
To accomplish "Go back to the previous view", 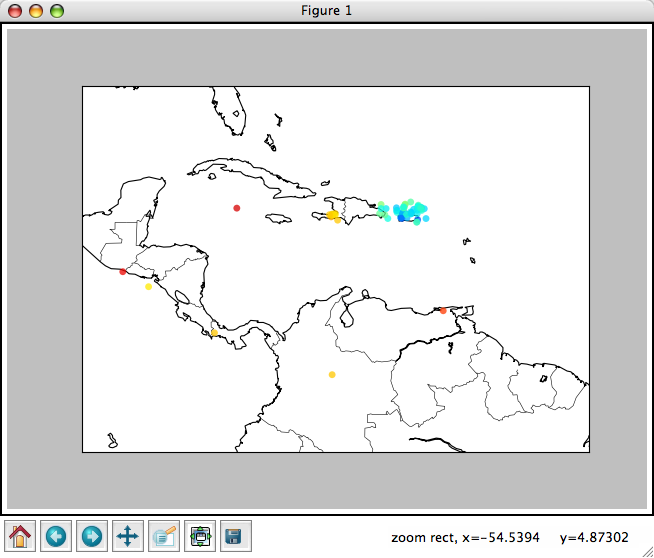I will pyautogui.click(x=56, y=536).
